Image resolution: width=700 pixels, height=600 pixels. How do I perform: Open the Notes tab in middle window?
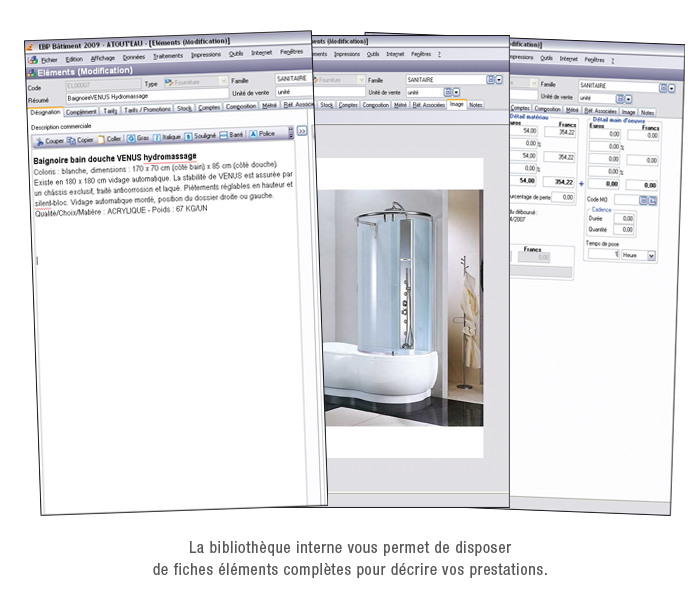pos(475,104)
